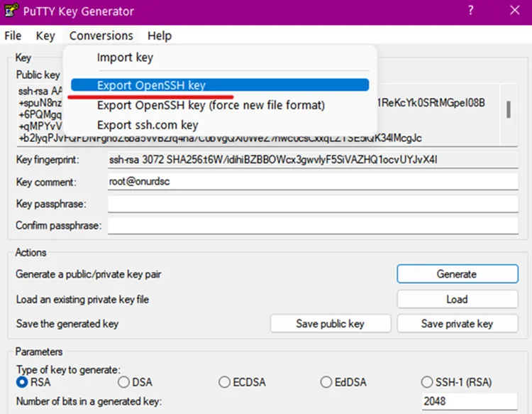Screen dimensions: 532x414
Task: Open the Key menu
Action: pos(45,36)
